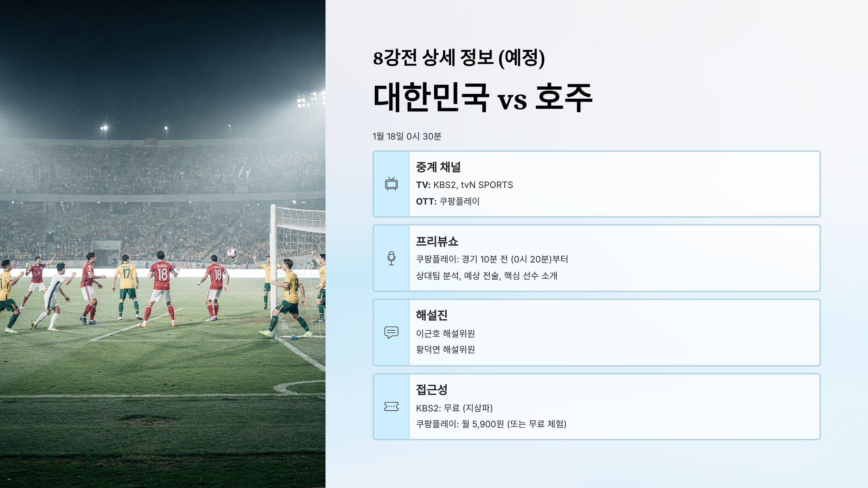
Task: Select the 중계 채널 heading
Action: (x=438, y=167)
